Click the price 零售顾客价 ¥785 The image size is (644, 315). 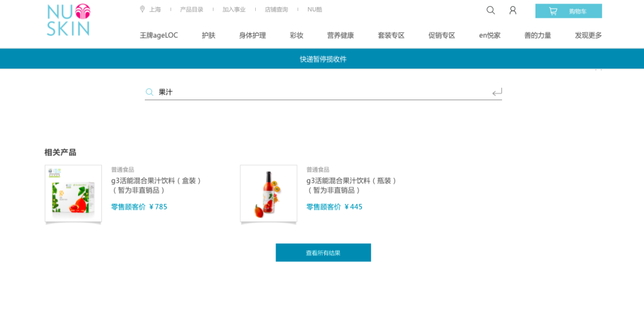139,207
